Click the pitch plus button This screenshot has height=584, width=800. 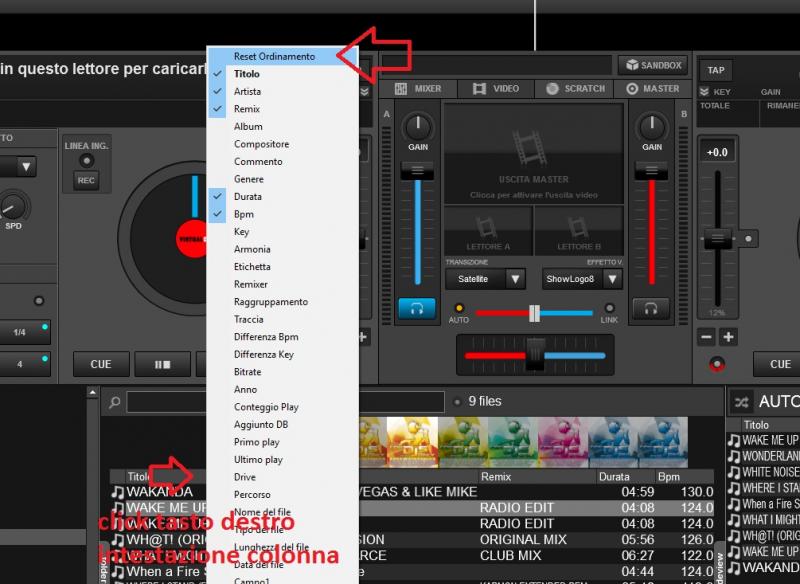click(x=728, y=337)
